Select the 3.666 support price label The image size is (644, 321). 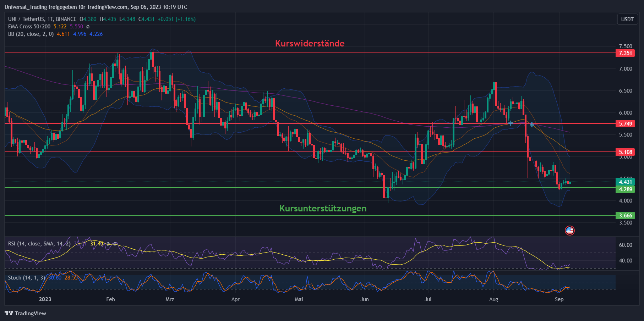click(x=625, y=216)
